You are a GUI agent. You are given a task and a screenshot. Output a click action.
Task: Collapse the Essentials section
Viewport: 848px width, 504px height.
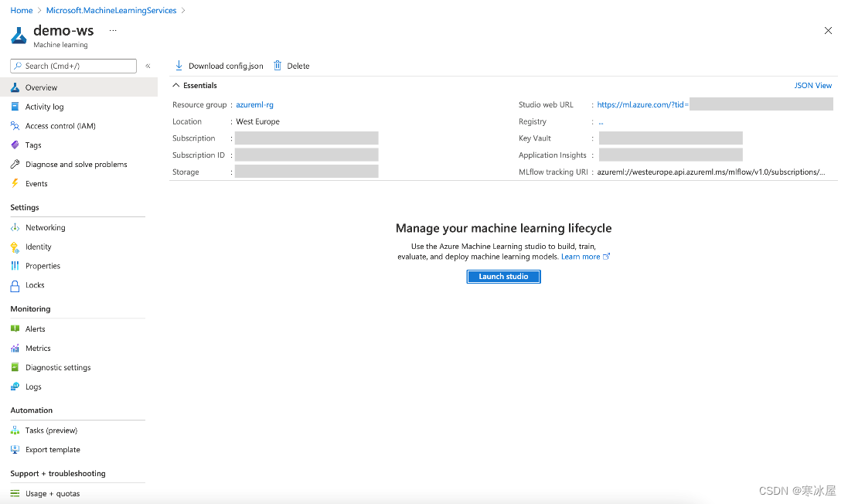[176, 85]
